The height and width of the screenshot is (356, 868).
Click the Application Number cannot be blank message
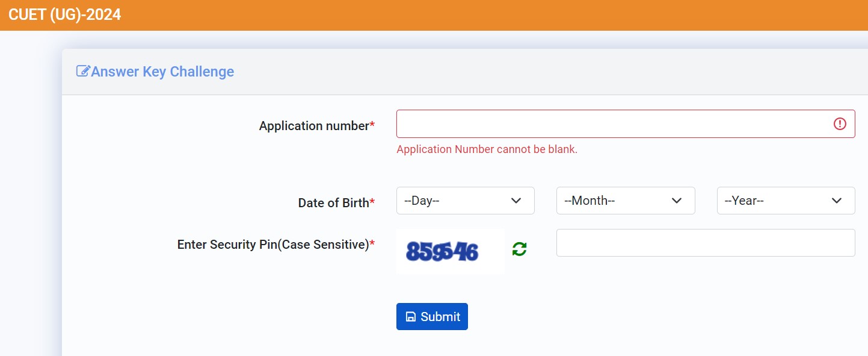tap(487, 149)
